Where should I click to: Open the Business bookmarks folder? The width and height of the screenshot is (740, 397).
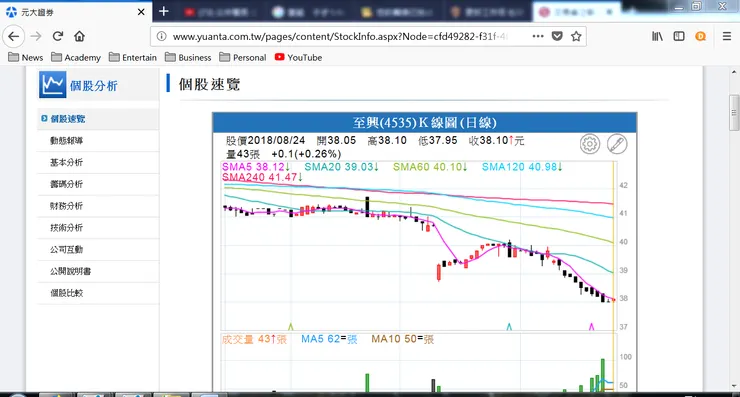pyautogui.click(x=188, y=57)
